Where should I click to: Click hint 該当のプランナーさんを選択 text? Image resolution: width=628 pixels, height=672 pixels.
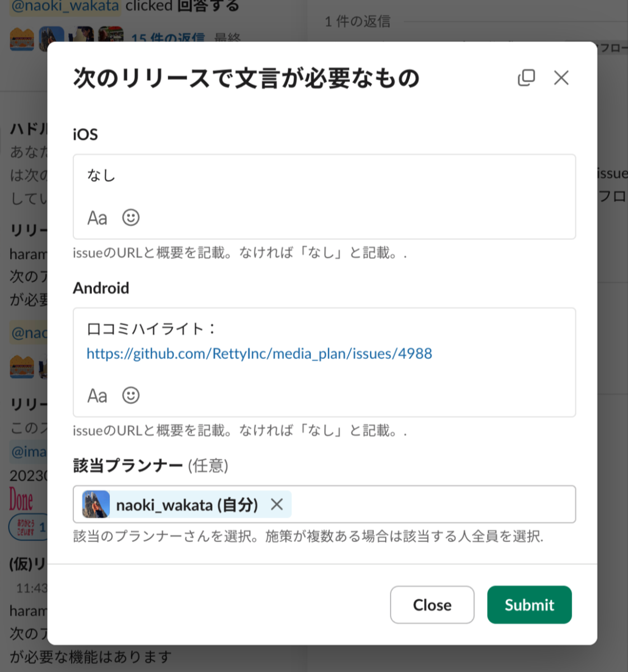click(308, 536)
